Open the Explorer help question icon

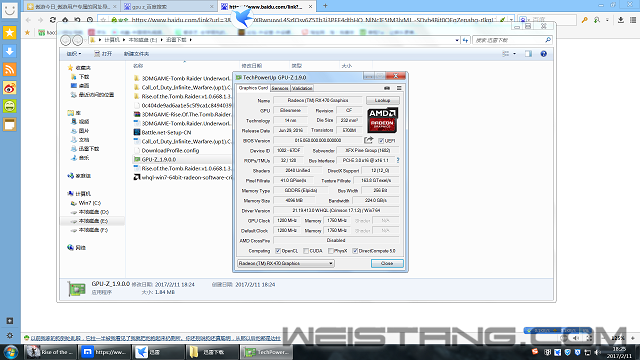point(543,54)
